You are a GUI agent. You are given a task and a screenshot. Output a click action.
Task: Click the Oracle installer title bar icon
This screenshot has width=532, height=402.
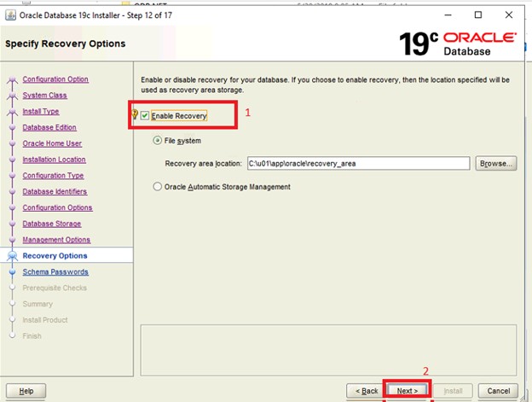tap(10, 15)
